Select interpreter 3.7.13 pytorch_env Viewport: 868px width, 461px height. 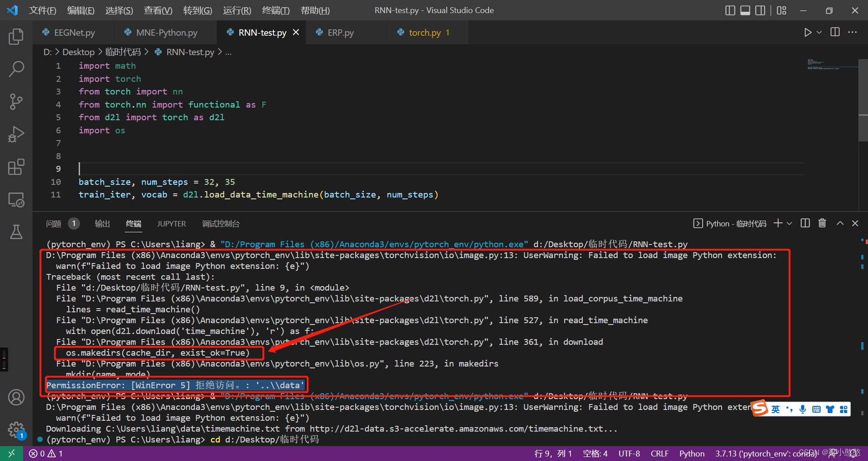[766, 453]
